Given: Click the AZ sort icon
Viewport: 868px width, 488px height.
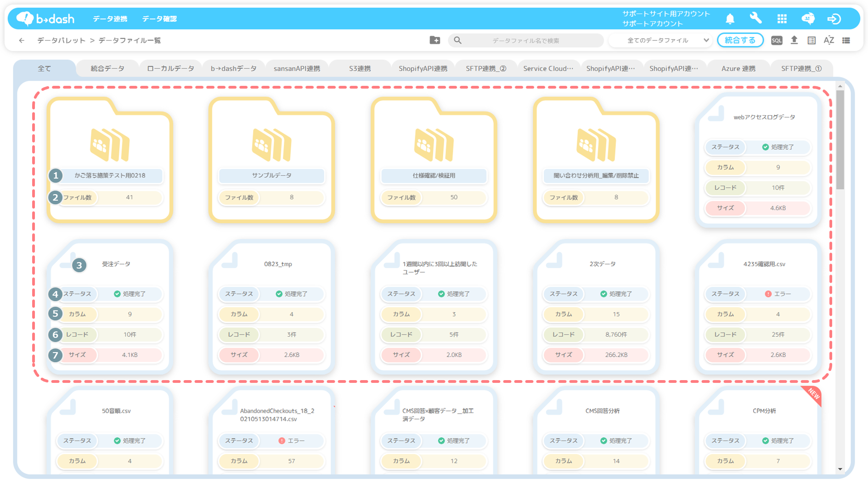Looking at the screenshot, I should tap(829, 40).
